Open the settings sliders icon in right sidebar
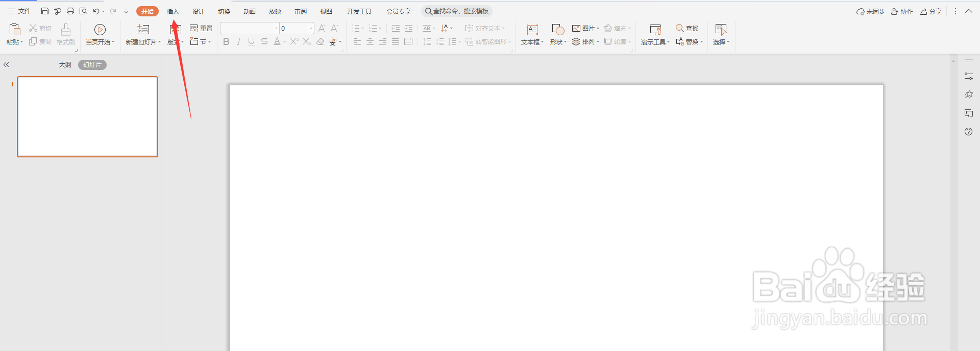This screenshot has width=980, height=351. 969,76
